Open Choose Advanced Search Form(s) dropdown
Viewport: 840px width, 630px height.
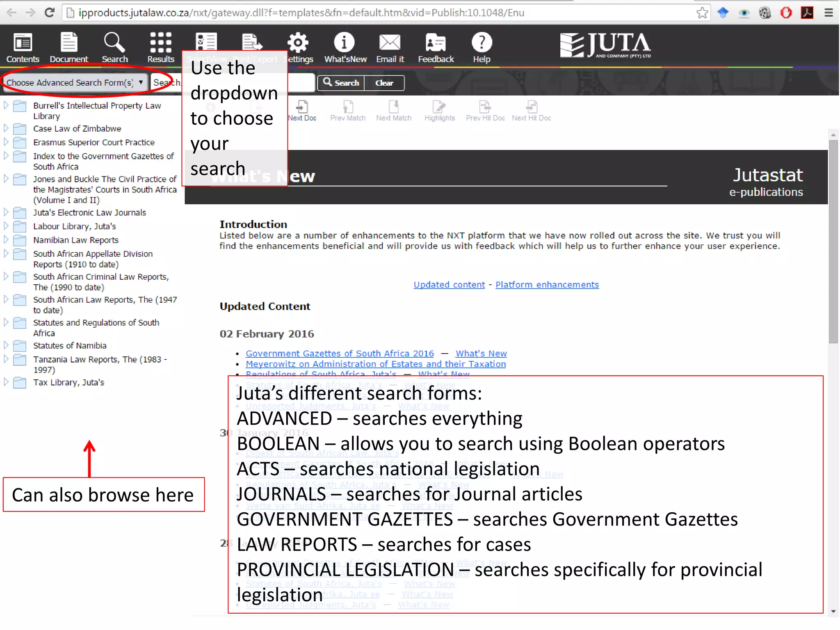(75, 82)
